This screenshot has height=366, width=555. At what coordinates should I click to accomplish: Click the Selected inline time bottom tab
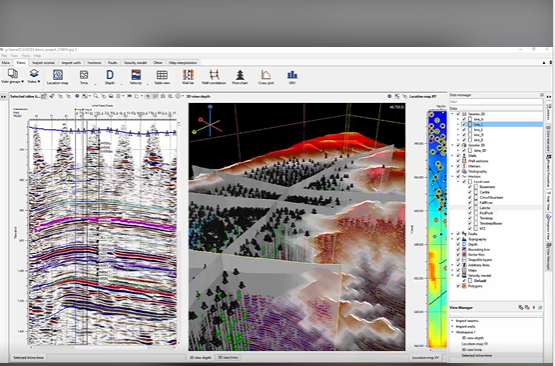(x=28, y=358)
